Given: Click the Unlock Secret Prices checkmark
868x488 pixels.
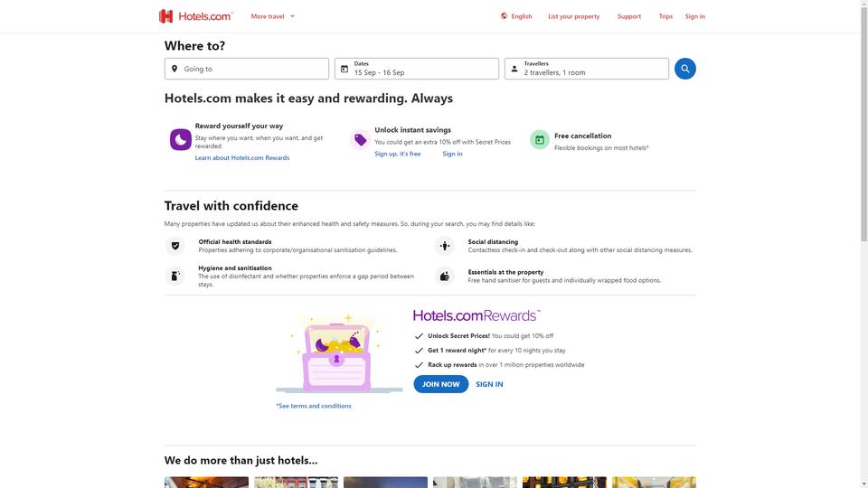Looking at the screenshot, I should pos(419,336).
